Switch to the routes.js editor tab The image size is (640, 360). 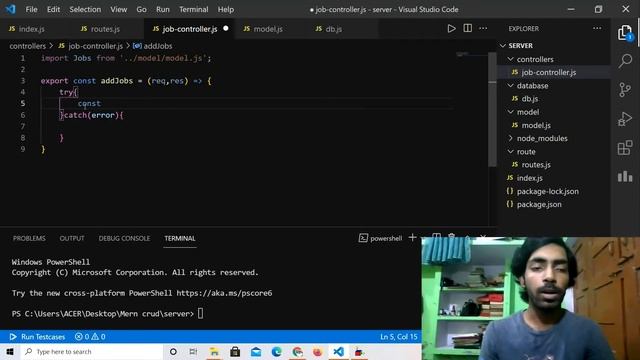tap(105, 29)
